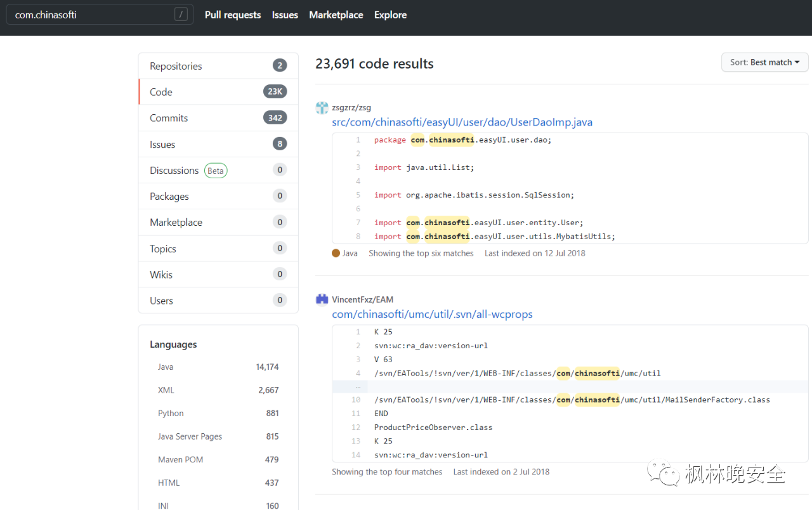Open the all-wcprops file link

[x=432, y=314]
